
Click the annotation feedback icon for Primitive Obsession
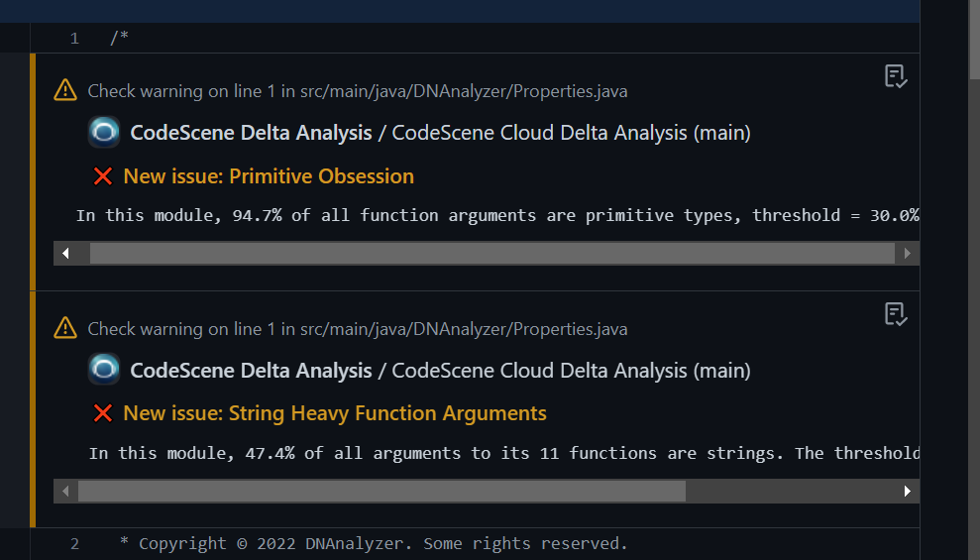tap(896, 76)
